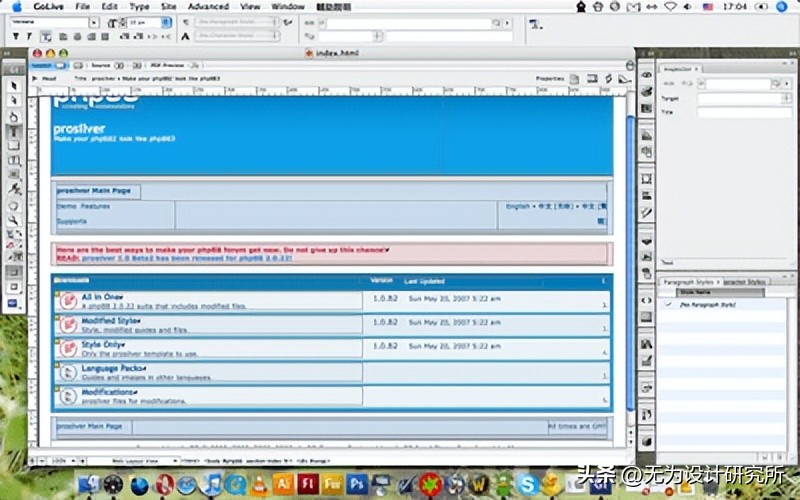The width and height of the screenshot is (800, 500).
Task: Select the magnifier zoom tool in toolbox
Action: click(x=14, y=219)
